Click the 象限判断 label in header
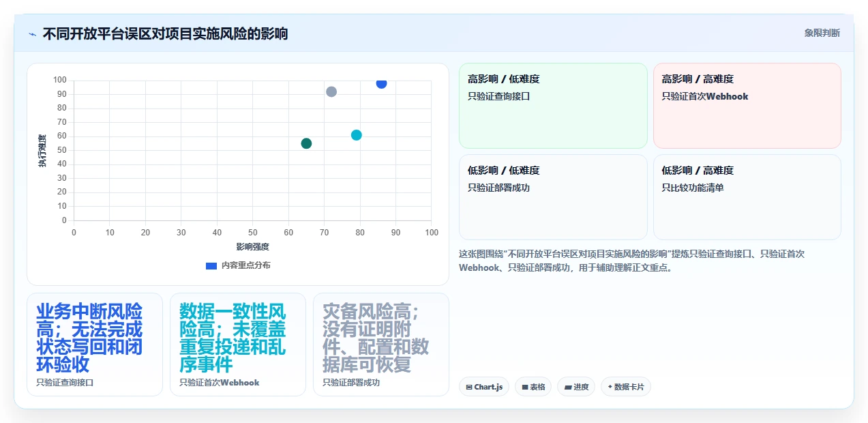The image size is (868, 423). [822, 33]
